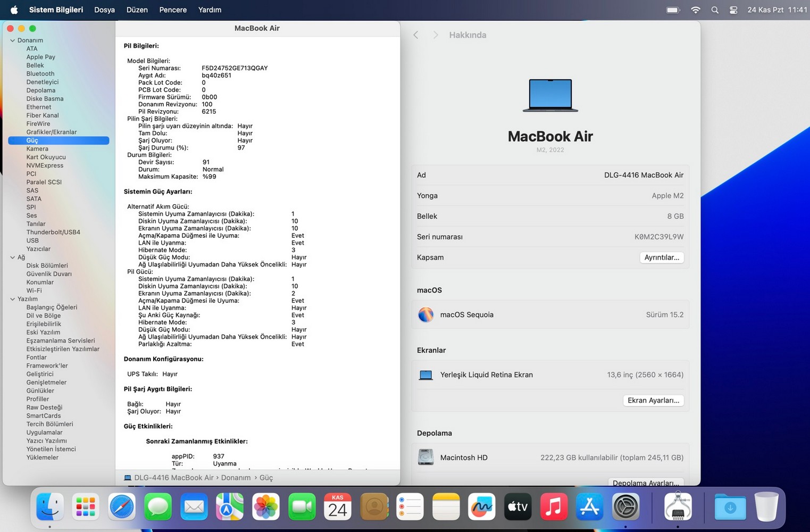Open Control Center from the menu bar
This screenshot has height=532, width=810.
[733, 10]
